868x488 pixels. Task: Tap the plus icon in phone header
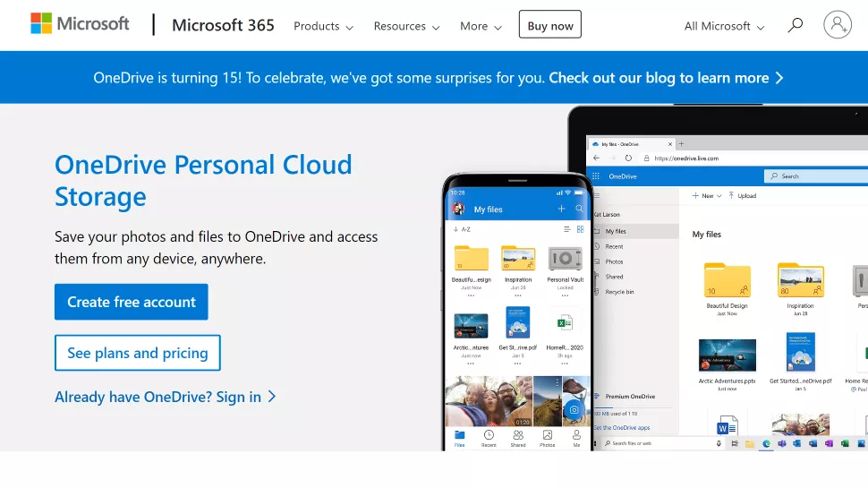(x=561, y=209)
